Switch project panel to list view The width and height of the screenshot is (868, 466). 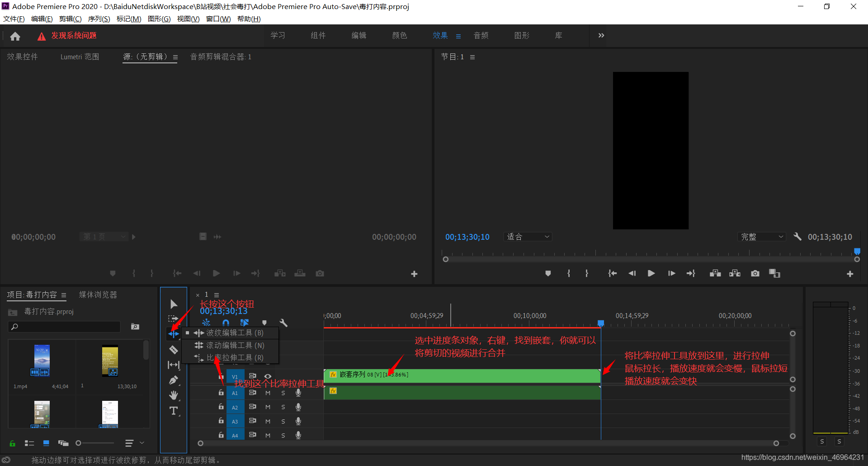point(29,443)
